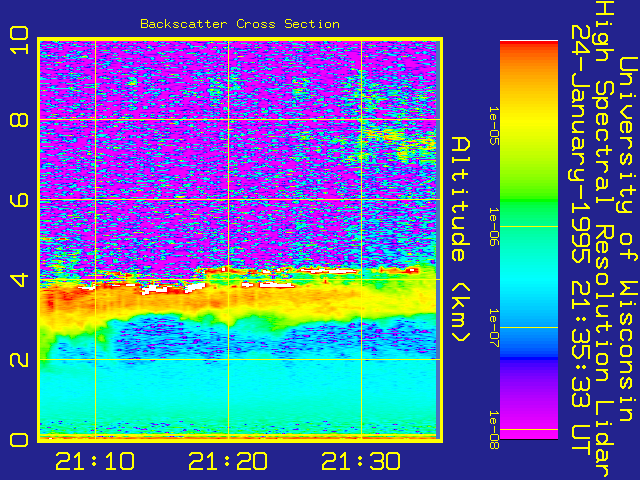Click the cyan band of the colorbar
Image resolution: width=640 pixels, height=480 pixels.
[x=529, y=282]
